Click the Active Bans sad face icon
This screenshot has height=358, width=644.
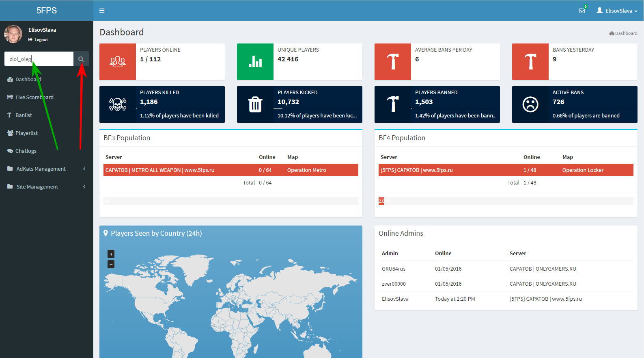coord(530,104)
